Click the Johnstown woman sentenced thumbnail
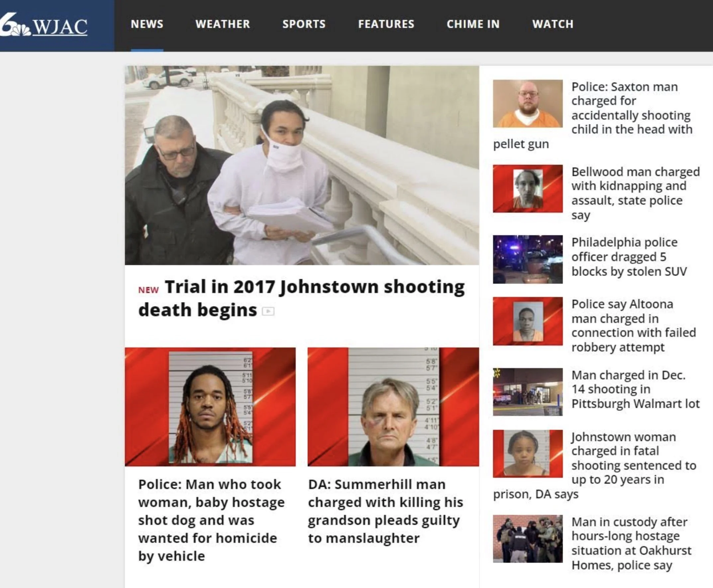The image size is (713, 588). click(528, 453)
